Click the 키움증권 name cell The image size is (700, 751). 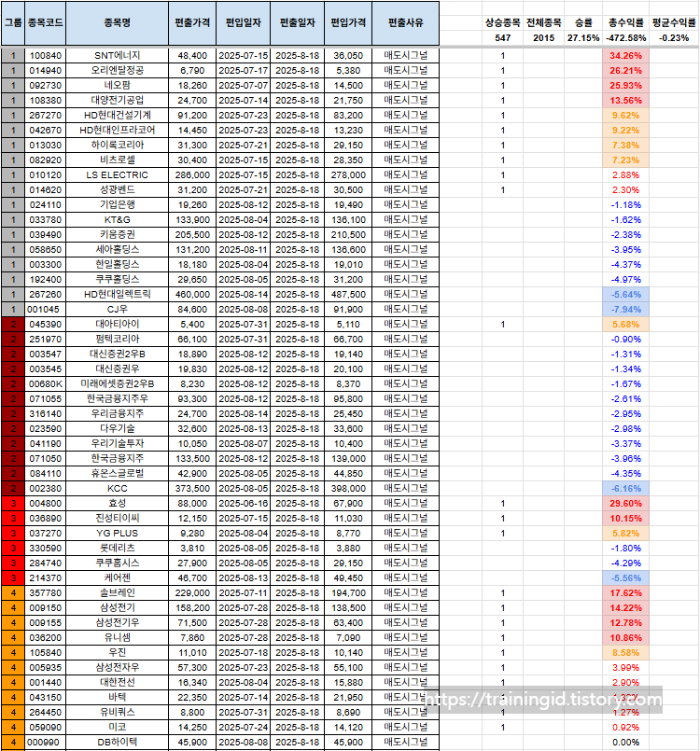pos(117,235)
